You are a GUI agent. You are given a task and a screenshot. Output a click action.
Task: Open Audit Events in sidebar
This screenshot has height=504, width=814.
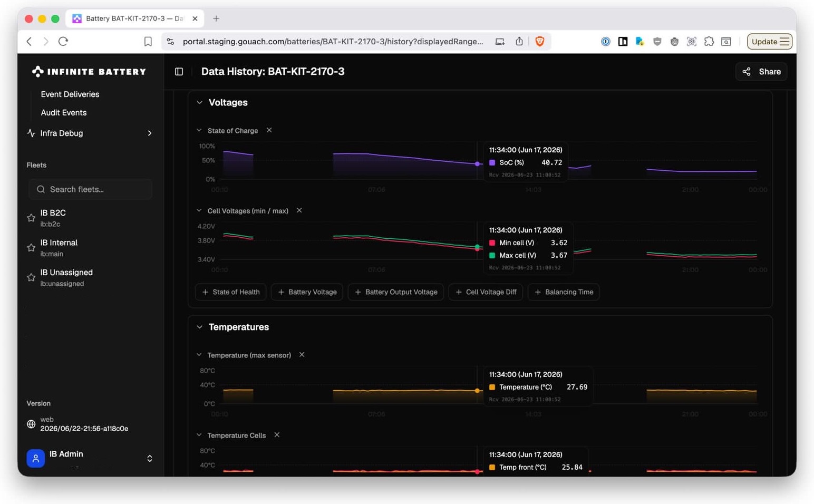click(x=64, y=113)
